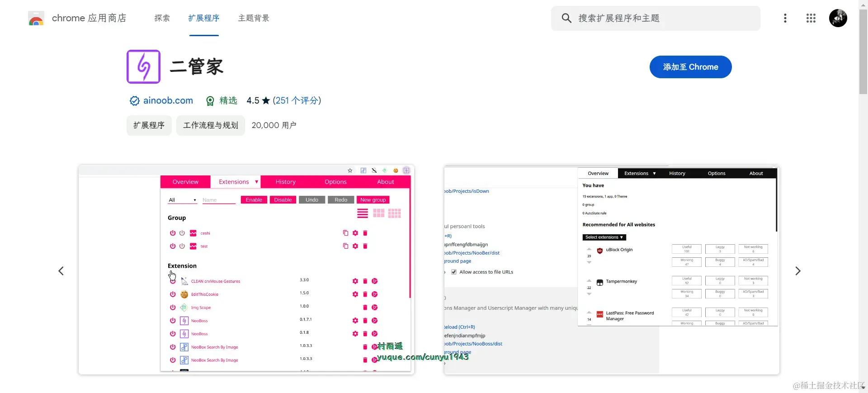Open the All filter dropdown
Screen dimensions: 868x393
pos(183,200)
